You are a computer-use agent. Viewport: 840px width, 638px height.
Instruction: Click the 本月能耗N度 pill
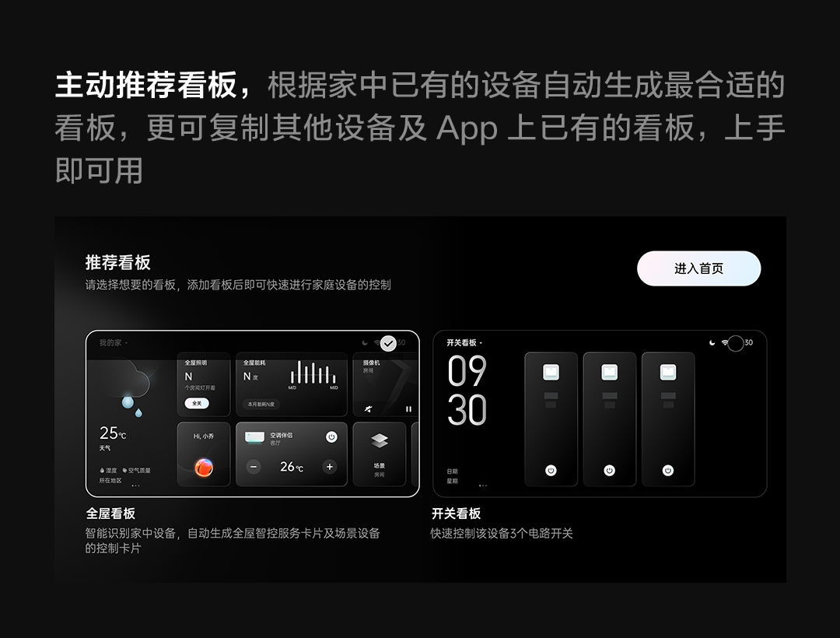point(261,405)
